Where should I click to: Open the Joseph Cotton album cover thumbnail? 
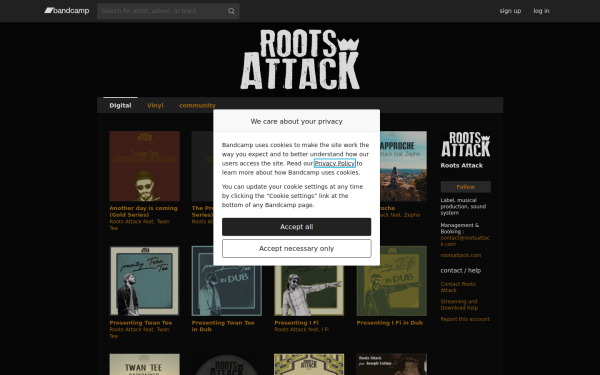pos(391,364)
